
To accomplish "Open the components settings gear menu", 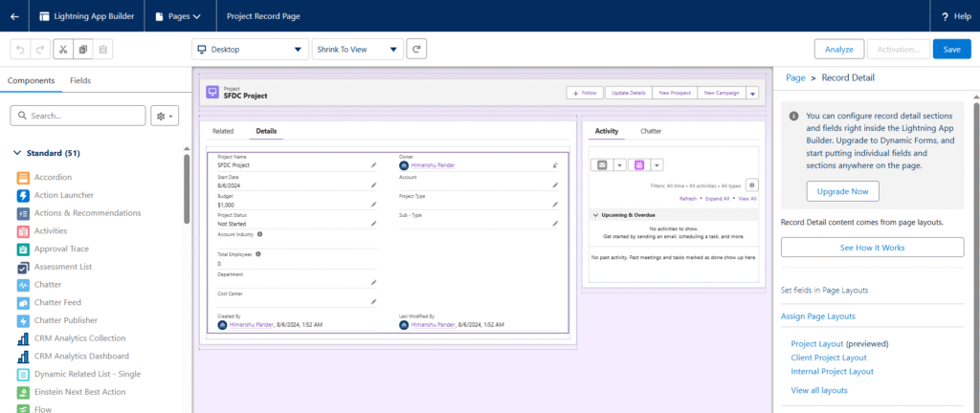I will (x=165, y=116).
